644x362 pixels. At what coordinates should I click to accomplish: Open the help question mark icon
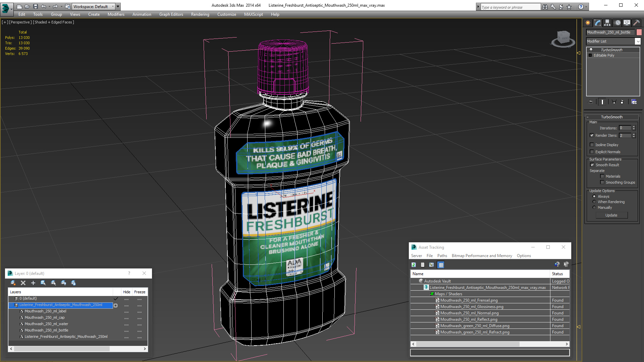581,7
